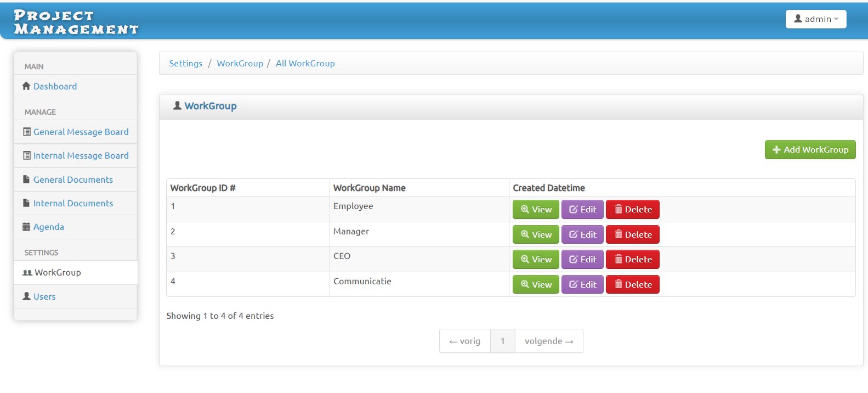Click the Users person icon in sidebar

pyautogui.click(x=26, y=296)
